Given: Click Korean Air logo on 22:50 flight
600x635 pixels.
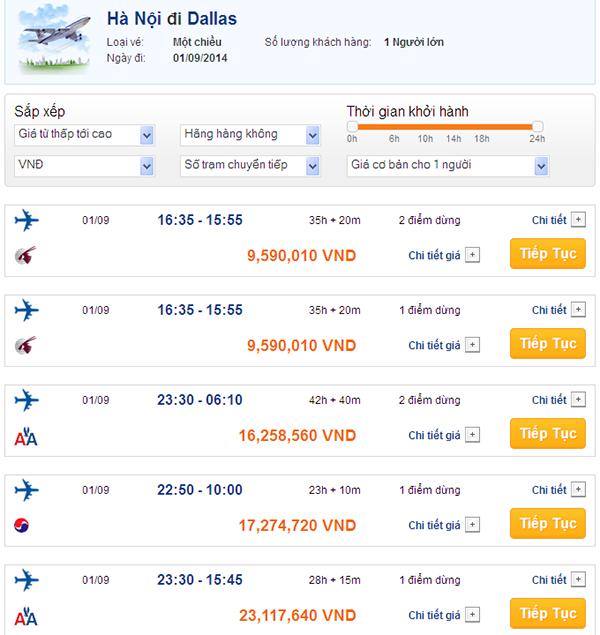Looking at the screenshot, I should [x=24, y=525].
